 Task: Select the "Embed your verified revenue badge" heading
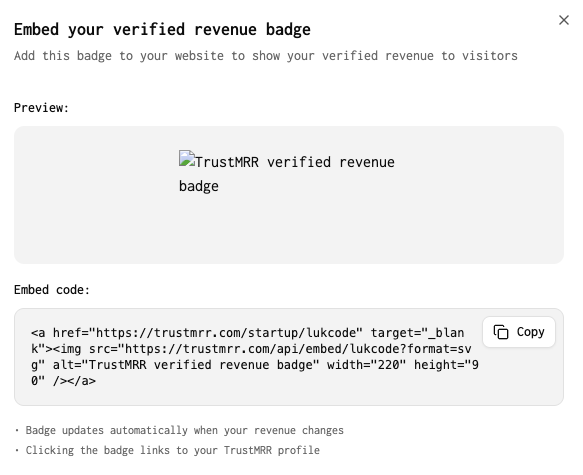(162, 30)
